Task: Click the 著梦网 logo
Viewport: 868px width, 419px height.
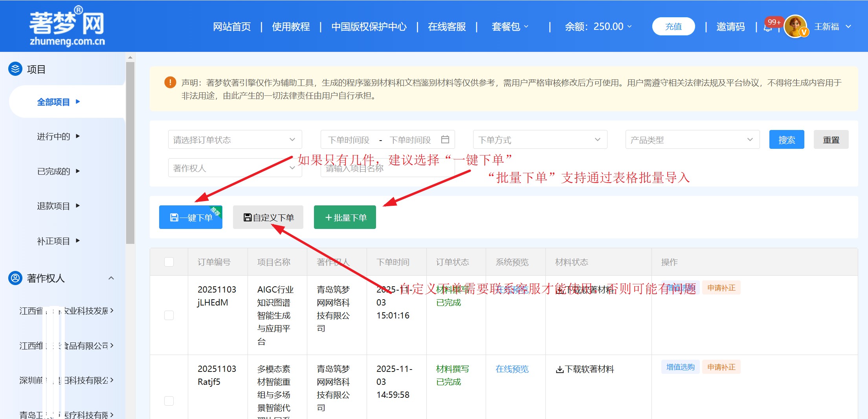Action: coord(67,26)
